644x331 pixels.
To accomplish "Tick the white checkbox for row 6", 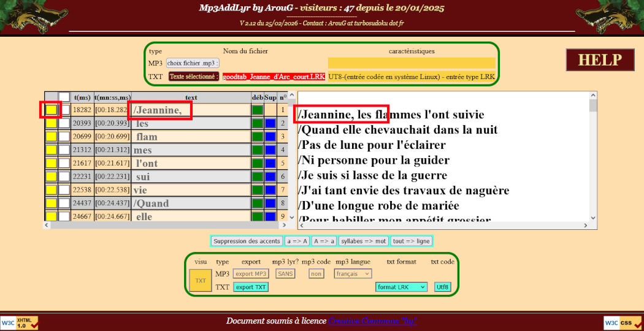I will (x=64, y=177).
